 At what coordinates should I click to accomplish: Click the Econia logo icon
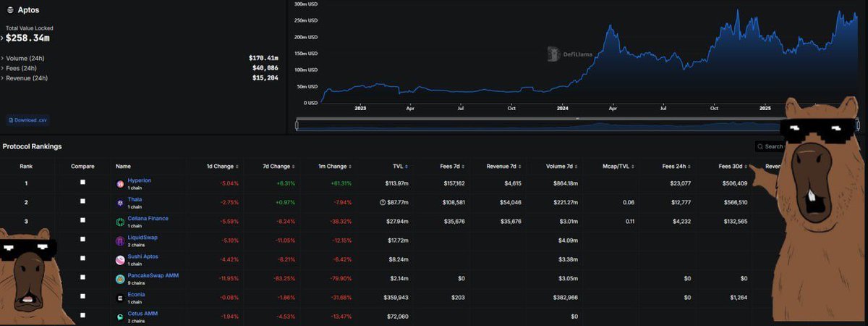(120, 298)
